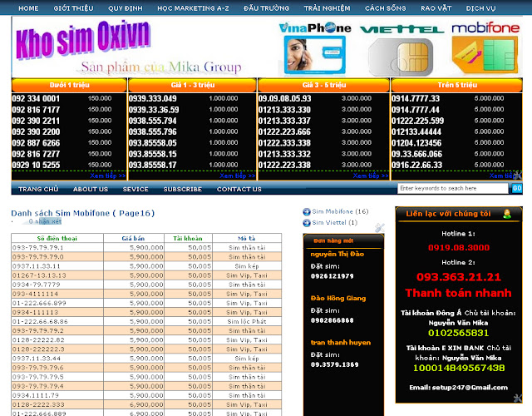
Task: Select the SUBSCRIBE tab
Action: (183, 189)
